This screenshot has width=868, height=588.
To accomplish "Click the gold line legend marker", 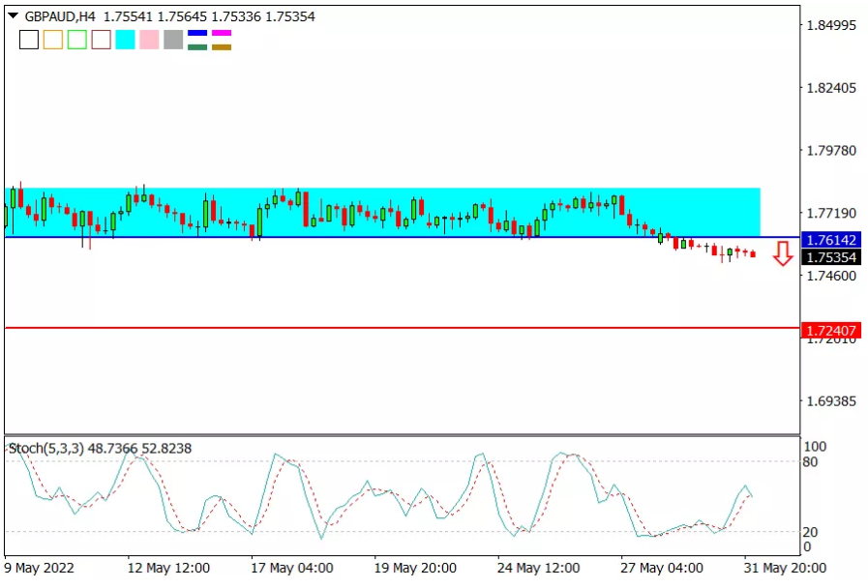I will 222,47.
